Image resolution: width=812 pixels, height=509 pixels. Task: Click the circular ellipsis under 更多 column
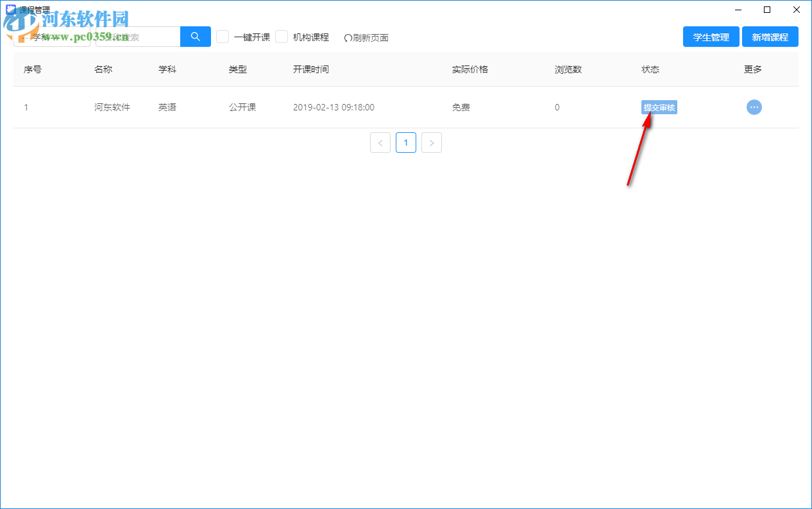point(754,107)
